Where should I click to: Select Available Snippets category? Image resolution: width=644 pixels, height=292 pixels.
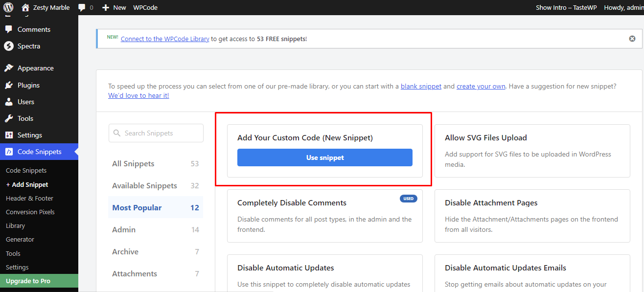[x=156, y=185]
